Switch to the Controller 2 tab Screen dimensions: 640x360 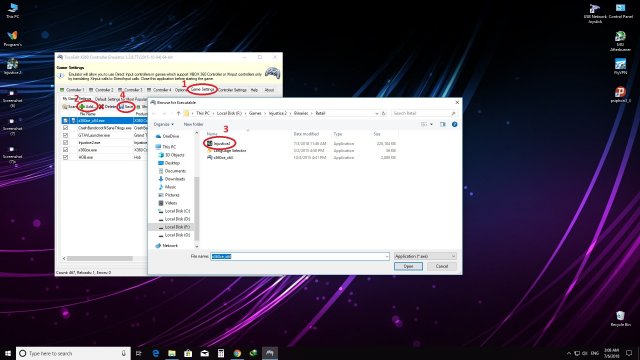pyautogui.click(x=102, y=90)
